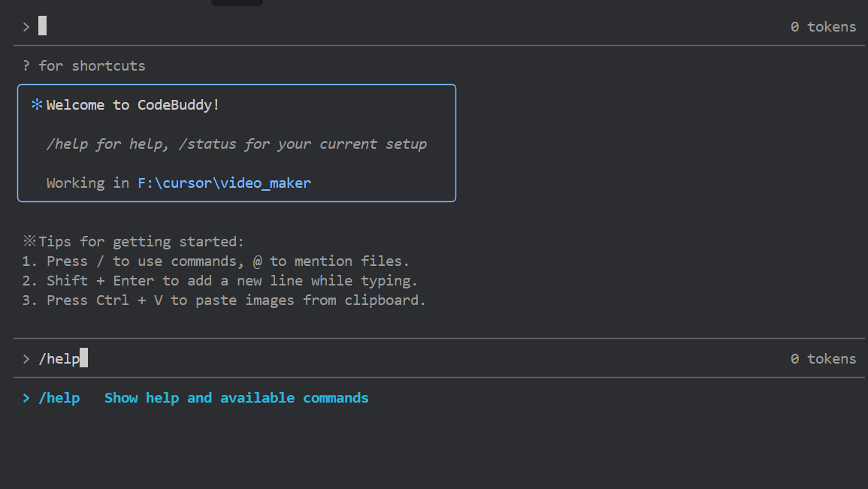Image resolution: width=868 pixels, height=489 pixels.
Task: Click the top prompt chevron symbol
Action: [x=26, y=27]
